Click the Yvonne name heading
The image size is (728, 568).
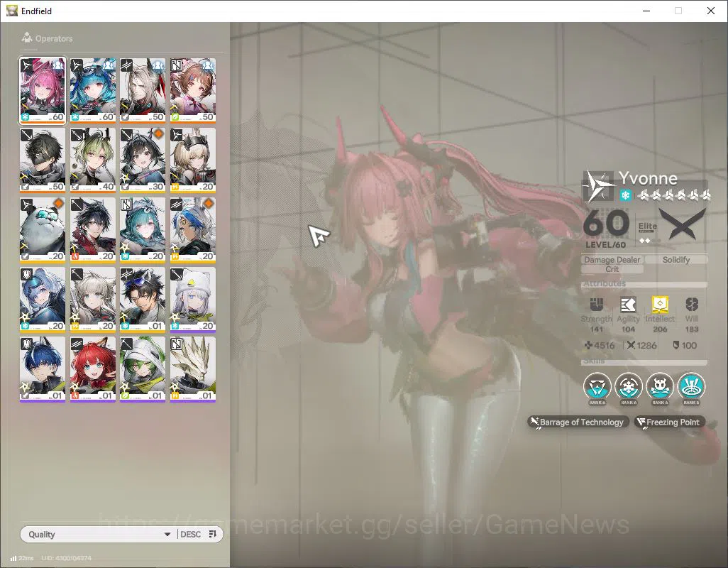click(648, 178)
